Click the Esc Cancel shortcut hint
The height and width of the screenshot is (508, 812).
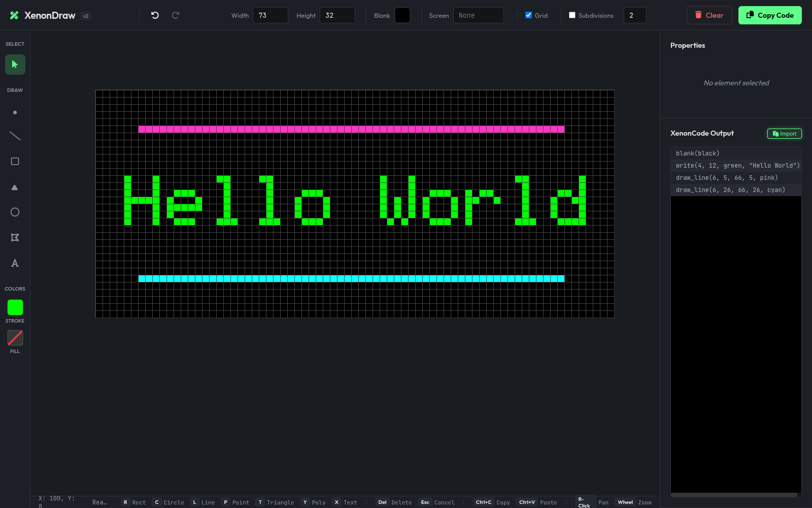437,502
